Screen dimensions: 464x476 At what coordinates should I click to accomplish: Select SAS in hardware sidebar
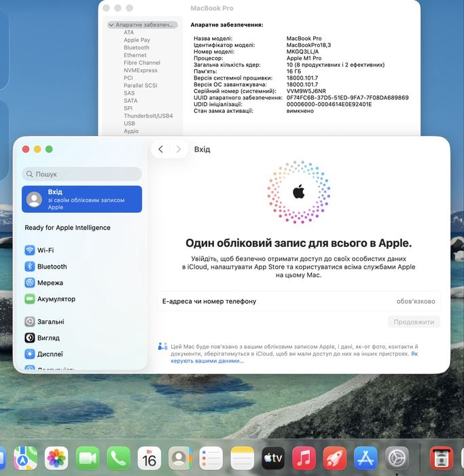(x=129, y=93)
